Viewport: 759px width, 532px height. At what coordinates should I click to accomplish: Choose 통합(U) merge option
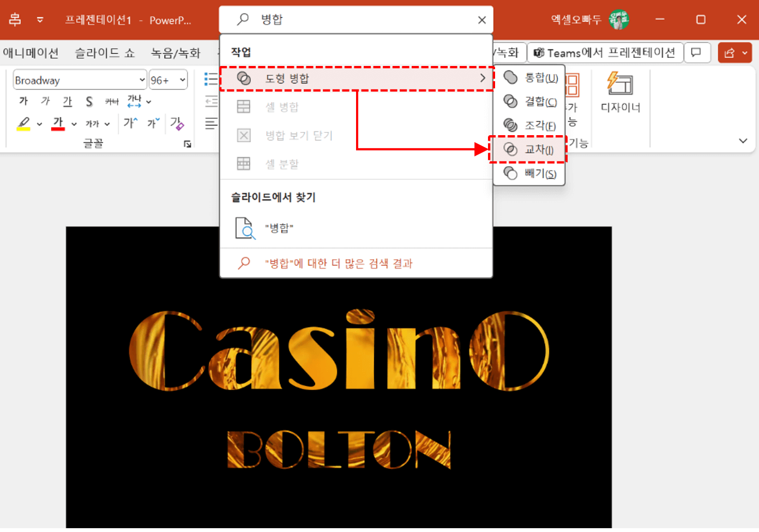tap(529, 78)
